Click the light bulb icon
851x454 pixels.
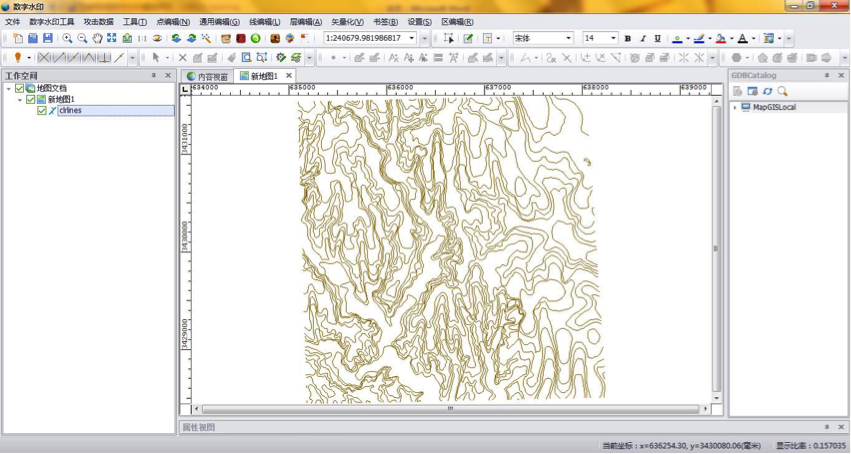pyautogui.click(x=17, y=57)
